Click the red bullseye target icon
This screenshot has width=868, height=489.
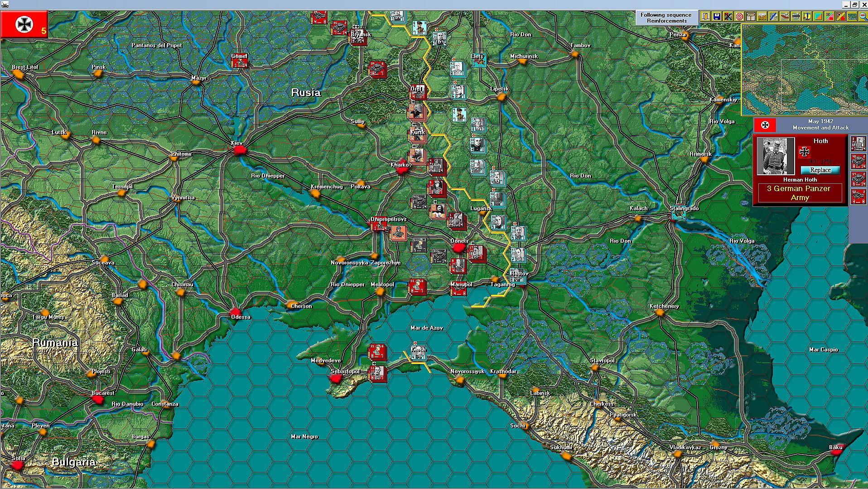pos(739,17)
